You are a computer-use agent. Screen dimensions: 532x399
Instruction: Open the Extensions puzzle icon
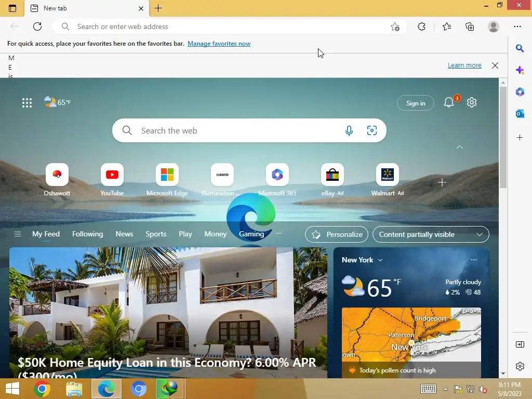(421, 26)
